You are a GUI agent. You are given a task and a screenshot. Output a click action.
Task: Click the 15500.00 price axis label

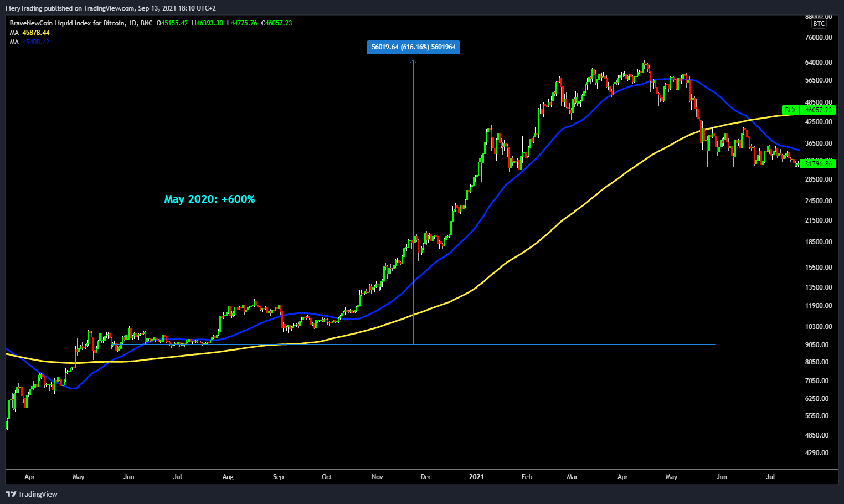pyautogui.click(x=819, y=268)
